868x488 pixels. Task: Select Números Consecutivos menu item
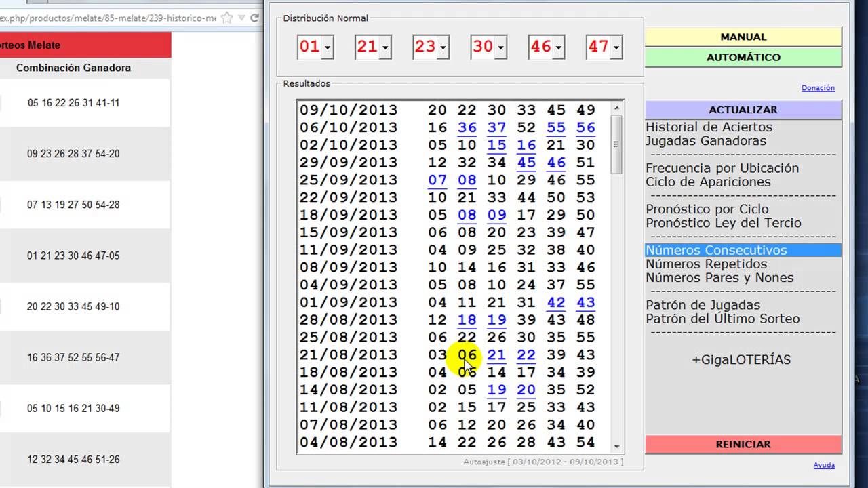743,250
